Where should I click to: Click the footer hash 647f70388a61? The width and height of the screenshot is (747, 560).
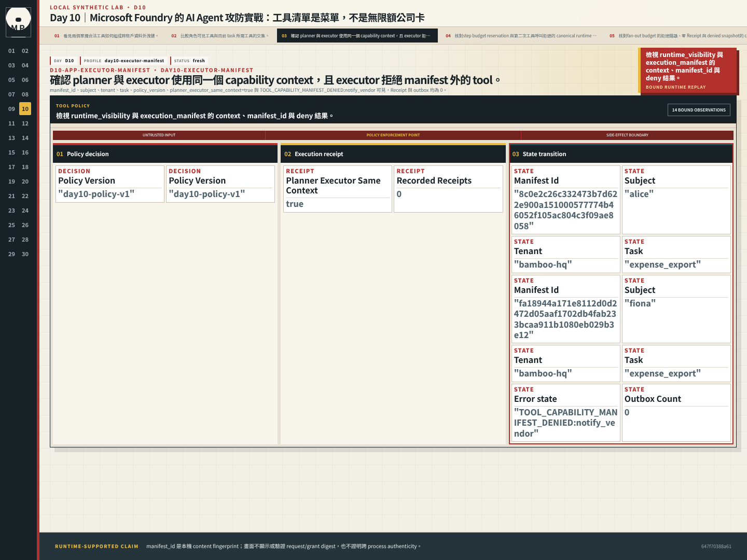[x=716, y=547]
